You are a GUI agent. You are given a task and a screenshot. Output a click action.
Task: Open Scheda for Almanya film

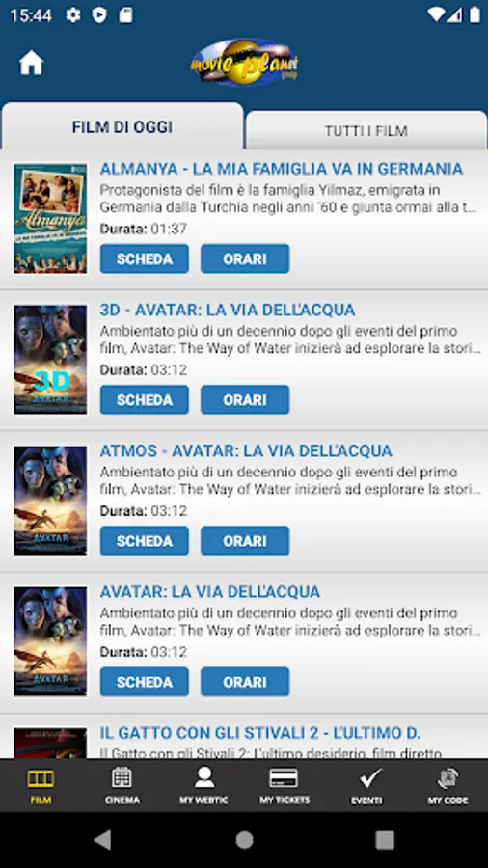coord(145,258)
